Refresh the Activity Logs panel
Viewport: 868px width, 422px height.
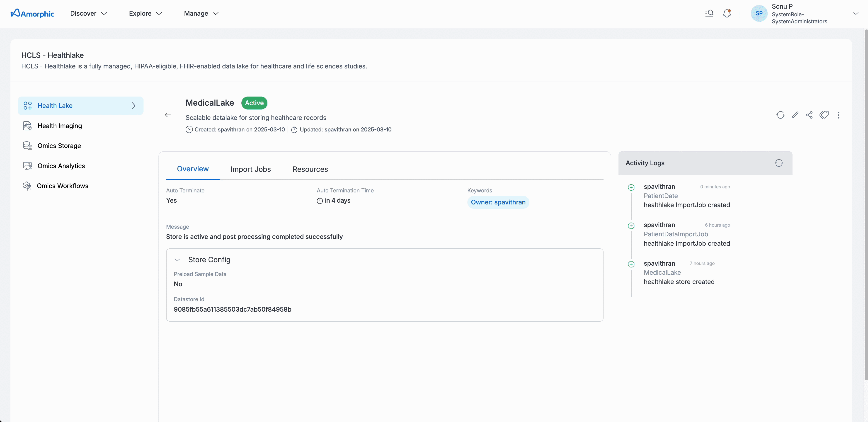tap(779, 163)
